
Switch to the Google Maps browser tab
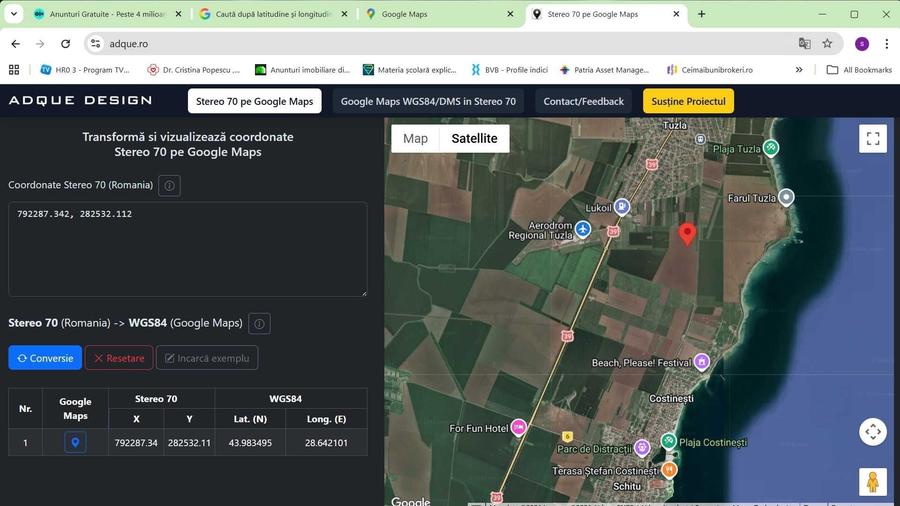coord(439,14)
